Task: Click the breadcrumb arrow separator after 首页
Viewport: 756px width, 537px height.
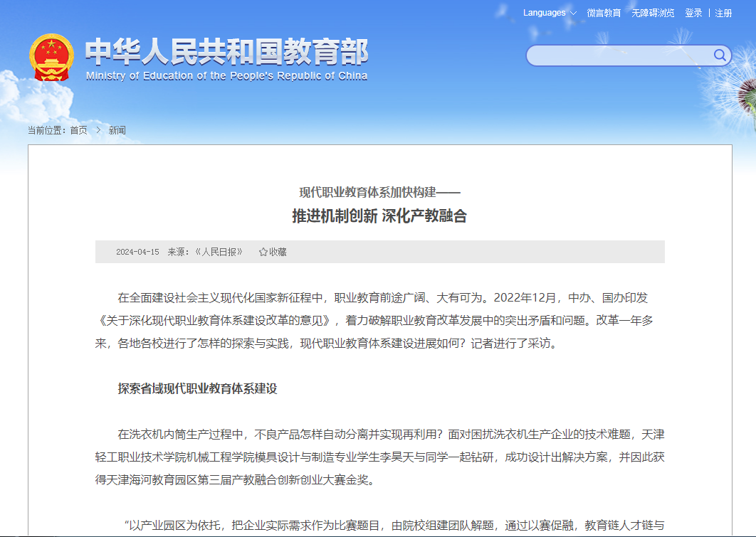Action: (x=98, y=130)
